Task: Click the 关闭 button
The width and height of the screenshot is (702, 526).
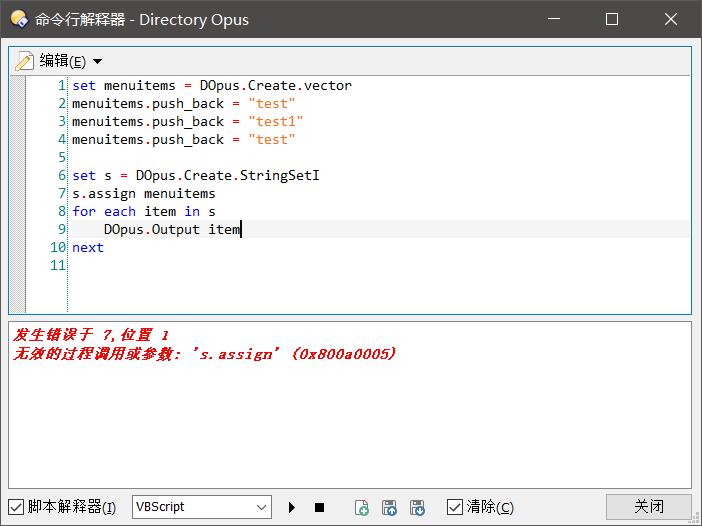Action: pyautogui.click(x=649, y=507)
